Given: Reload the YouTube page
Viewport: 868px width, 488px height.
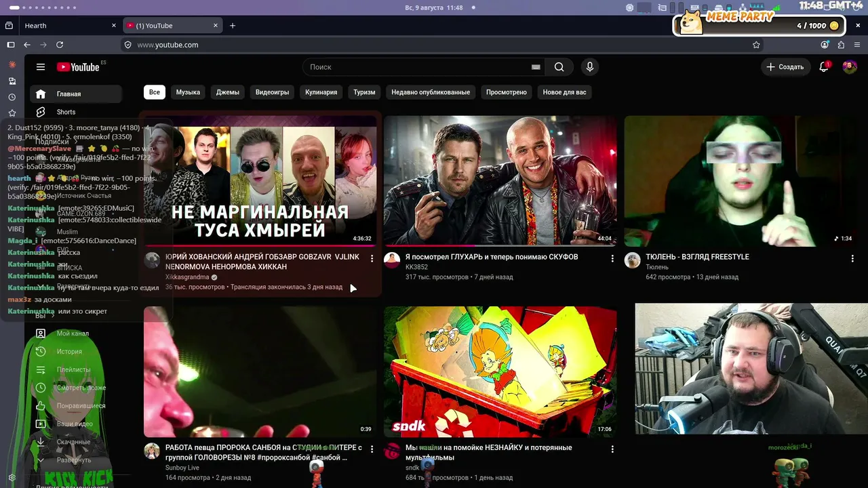Looking at the screenshot, I should click(60, 45).
